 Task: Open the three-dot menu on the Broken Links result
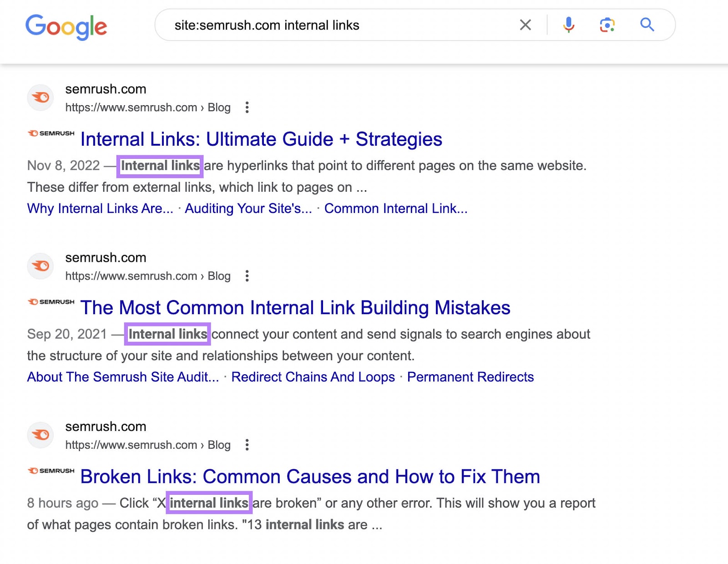[x=247, y=445]
